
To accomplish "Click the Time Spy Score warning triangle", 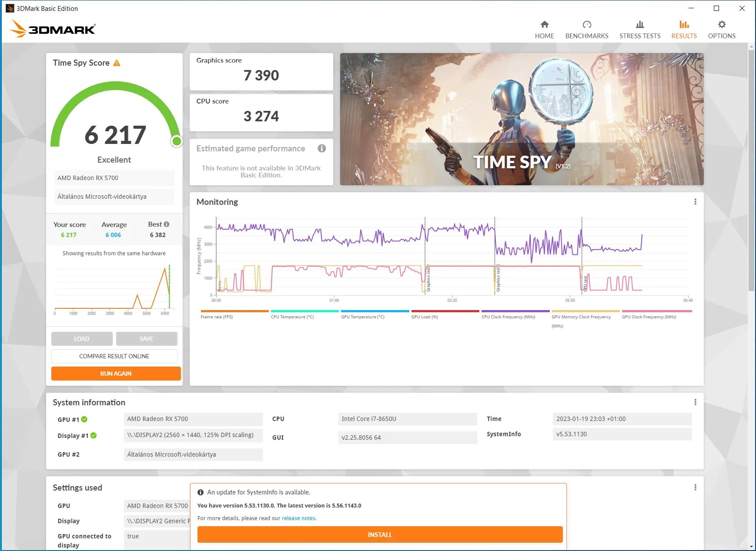I will 117,63.
